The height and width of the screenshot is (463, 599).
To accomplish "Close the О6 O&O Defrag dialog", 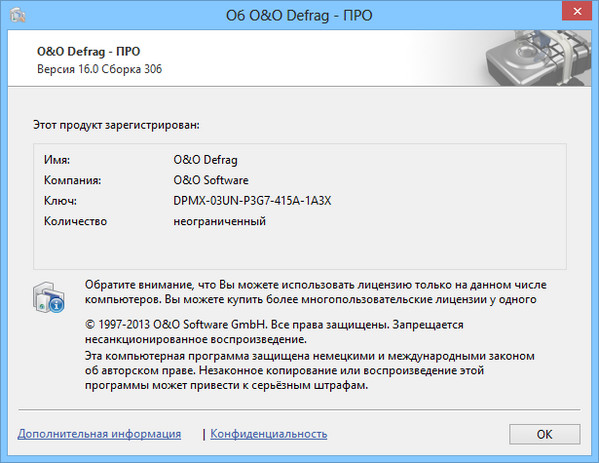I will point(577,11).
